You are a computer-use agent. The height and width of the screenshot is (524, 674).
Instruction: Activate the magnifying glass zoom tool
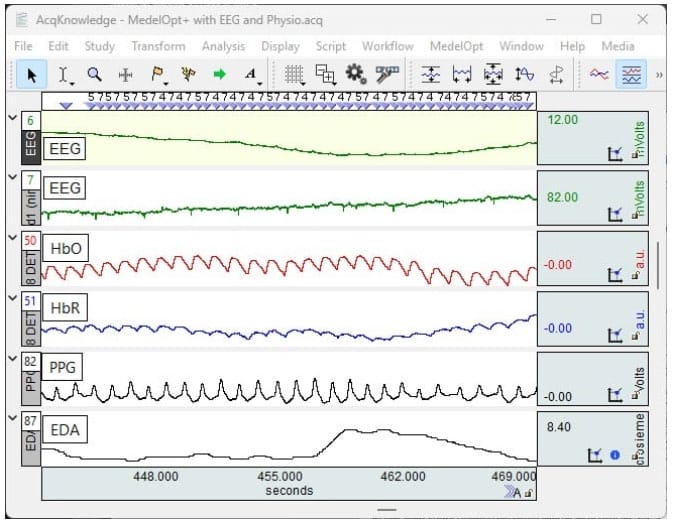94,74
